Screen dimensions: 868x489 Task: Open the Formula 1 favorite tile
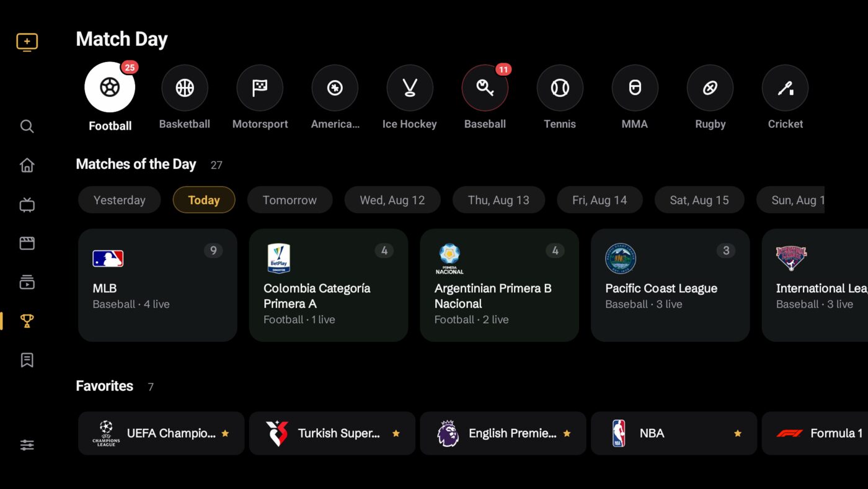click(815, 433)
